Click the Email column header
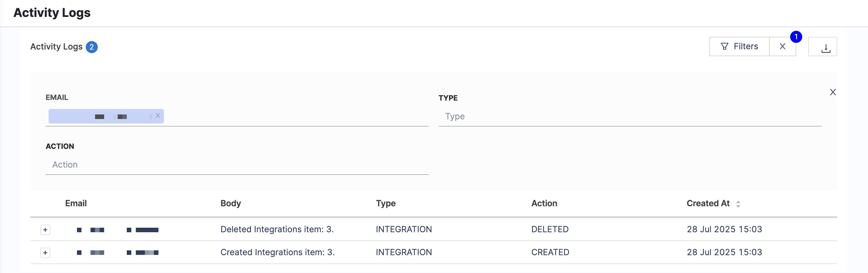This screenshot has width=868, height=273. pyautogui.click(x=76, y=204)
